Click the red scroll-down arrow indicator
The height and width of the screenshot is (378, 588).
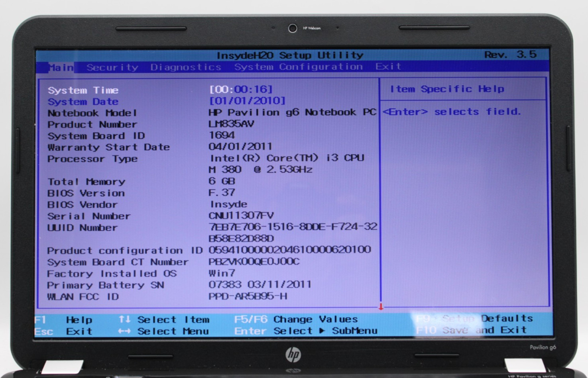[381, 306]
